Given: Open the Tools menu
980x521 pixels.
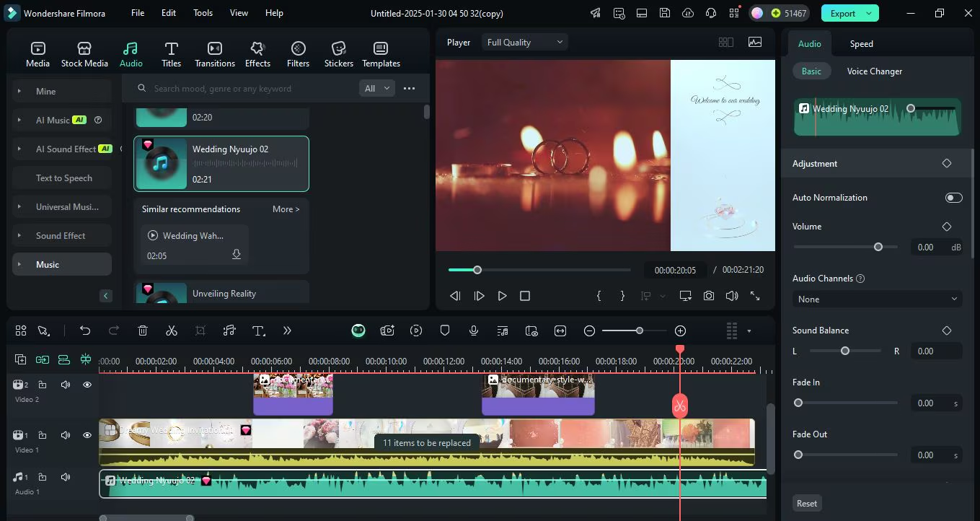Looking at the screenshot, I should 203,13.
